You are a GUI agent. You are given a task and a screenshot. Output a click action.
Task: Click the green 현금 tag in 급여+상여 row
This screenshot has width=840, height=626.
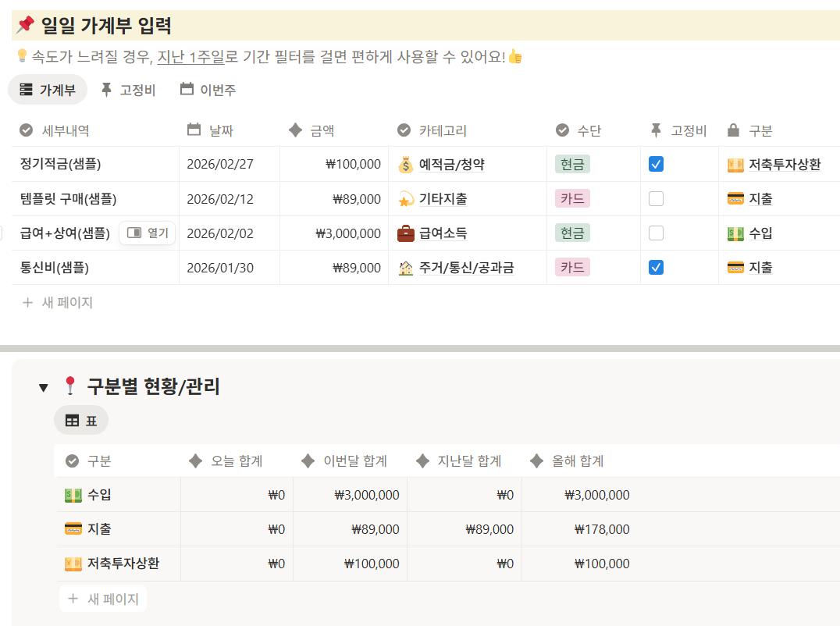click(x=572, y=233)
